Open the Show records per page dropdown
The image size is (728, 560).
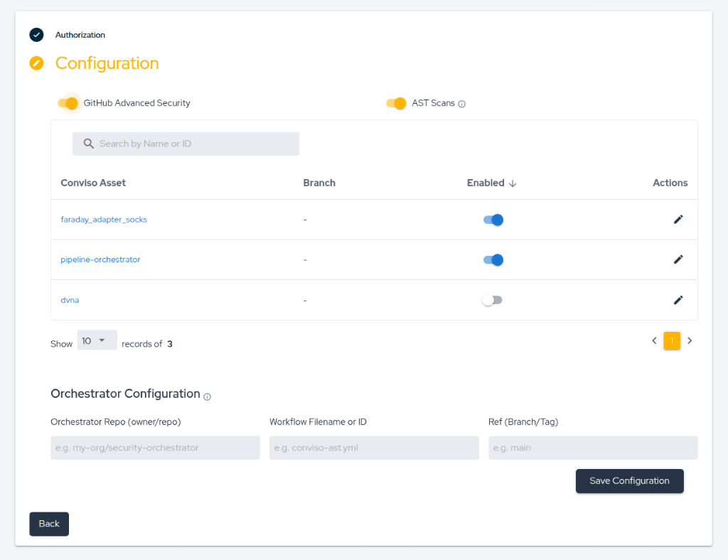tap(97, 340)
